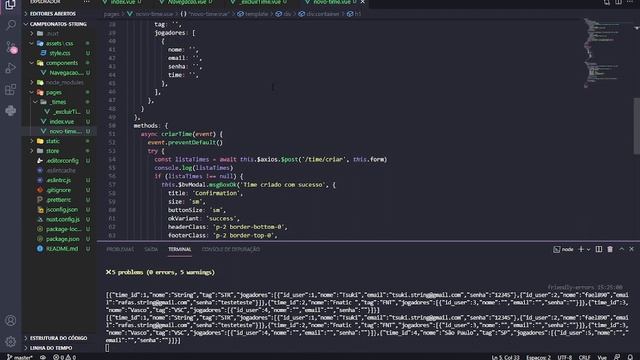Switch to Navegacao.vue editor tab
This screenshot has width=640, height=360.
pos(187,2)
